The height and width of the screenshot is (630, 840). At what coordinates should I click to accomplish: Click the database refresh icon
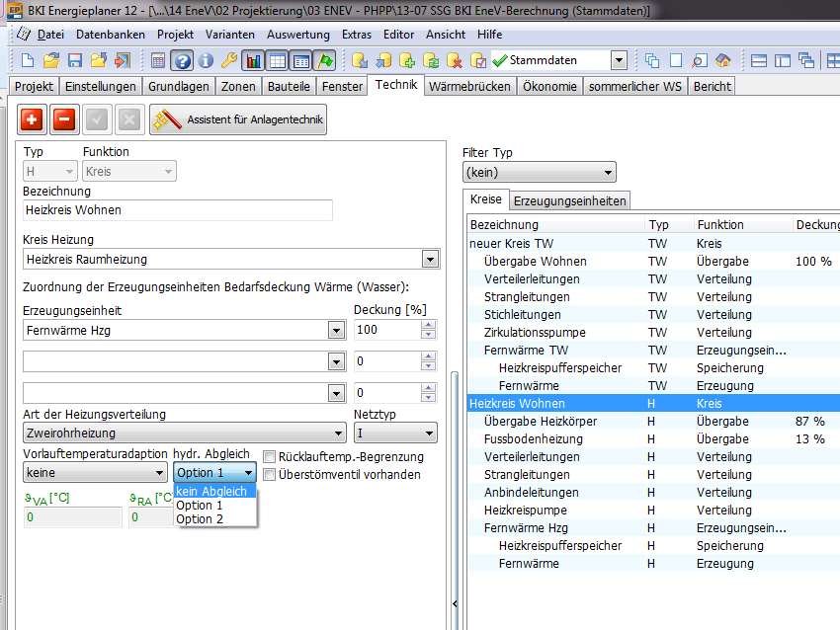coord(431,60)
